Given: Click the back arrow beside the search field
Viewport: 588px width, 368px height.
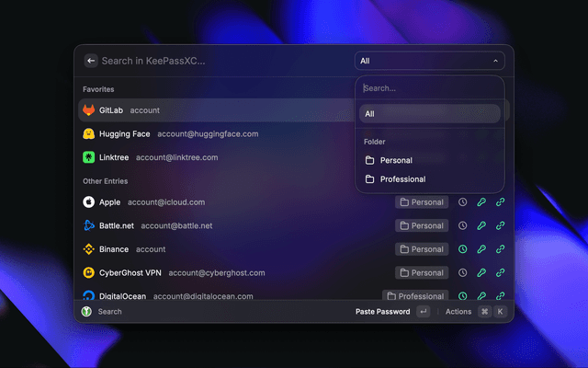Looking at the screenshot, I should pos(90,61).
